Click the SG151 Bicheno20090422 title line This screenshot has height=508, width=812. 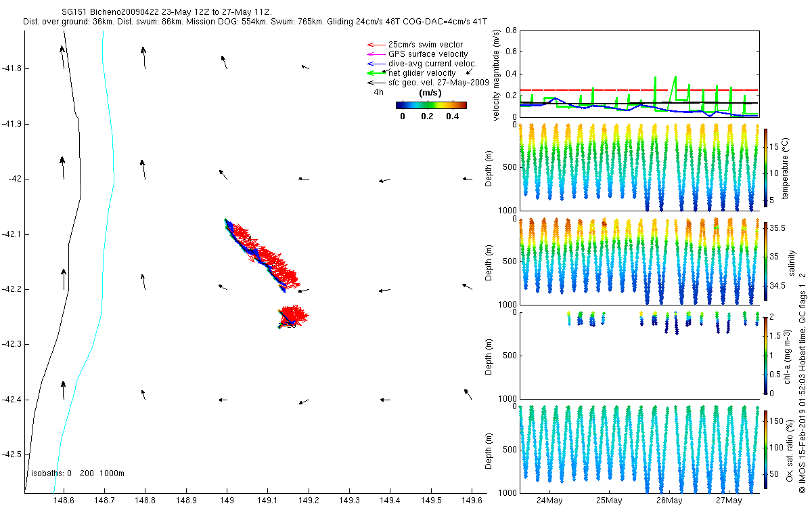(x=166, y=12)
